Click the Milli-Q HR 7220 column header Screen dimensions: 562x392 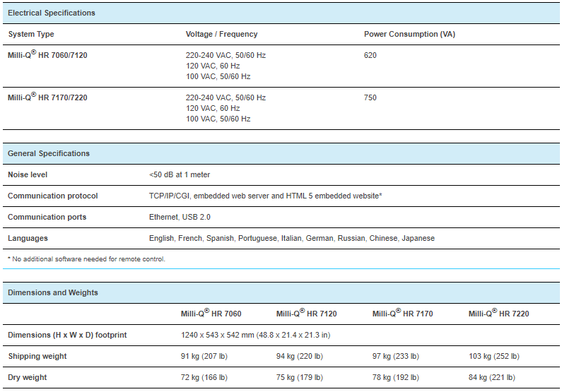tap(498, 313)
